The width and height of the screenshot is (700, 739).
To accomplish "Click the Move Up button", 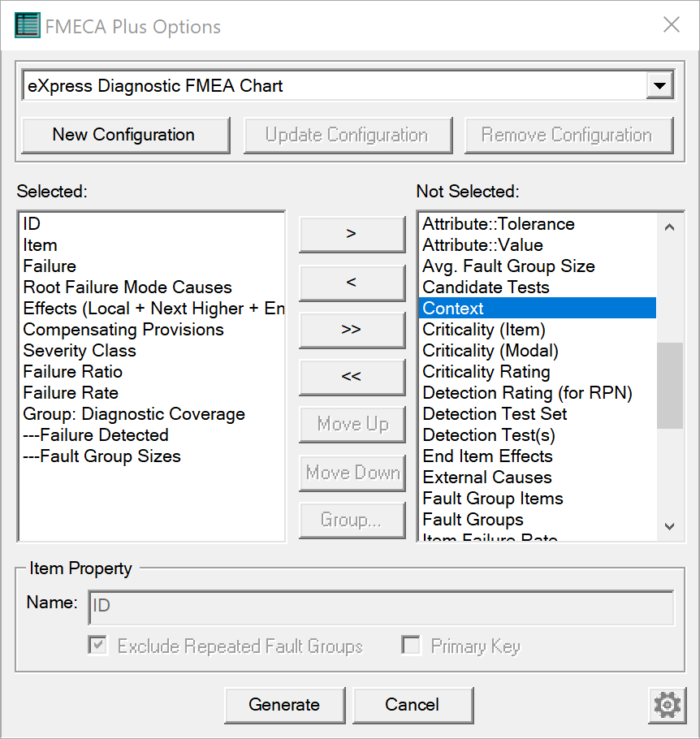I will tap(352, 424).
